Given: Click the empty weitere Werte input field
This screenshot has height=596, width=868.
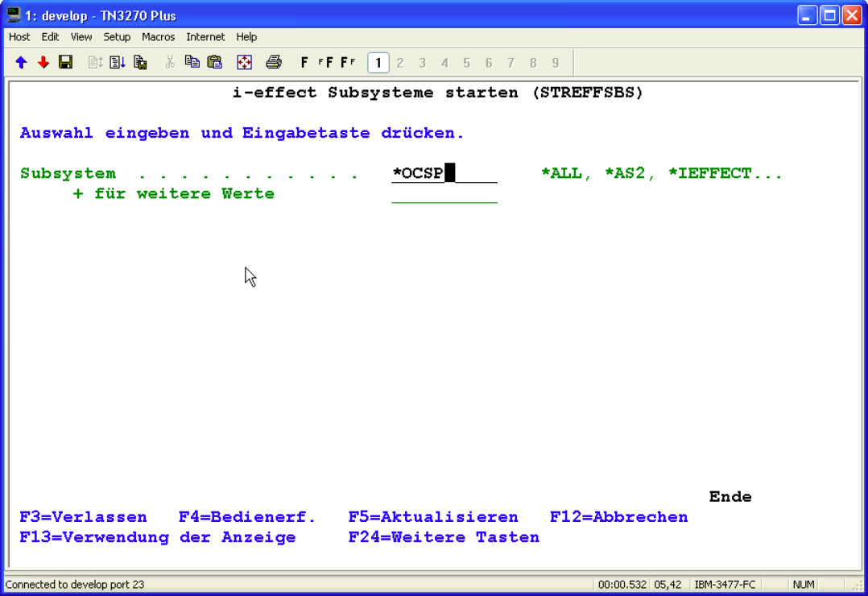Looking at the screenshot, I should tap(444, 194).
